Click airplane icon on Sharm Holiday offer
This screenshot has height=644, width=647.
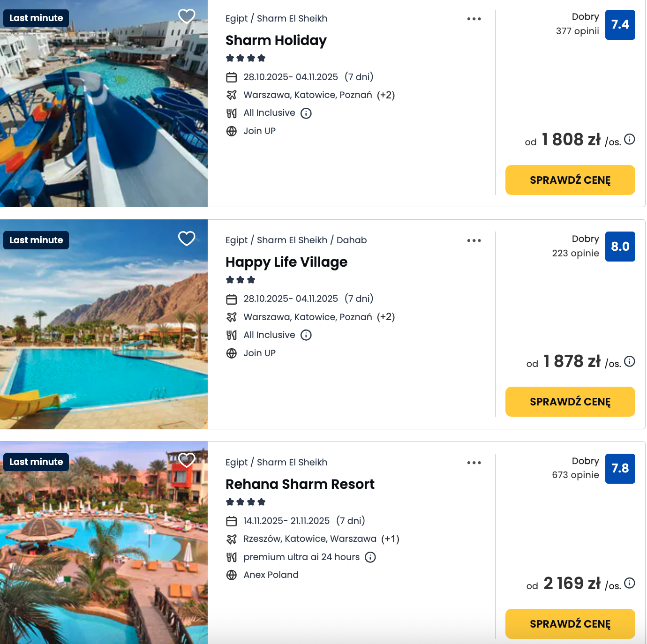[x=232, y=95]
